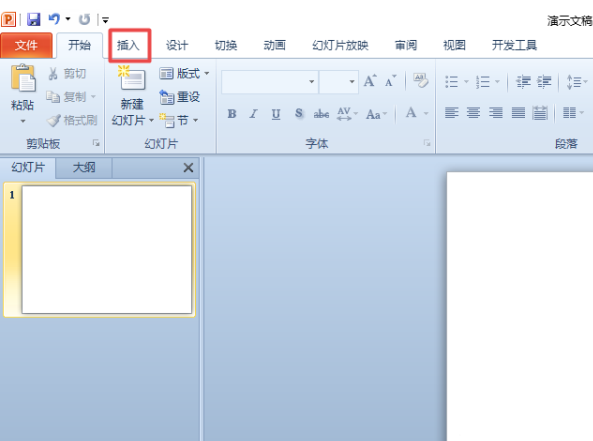
Task: Click the PowerPoint application icon
Action: click(x=8, y=19)
